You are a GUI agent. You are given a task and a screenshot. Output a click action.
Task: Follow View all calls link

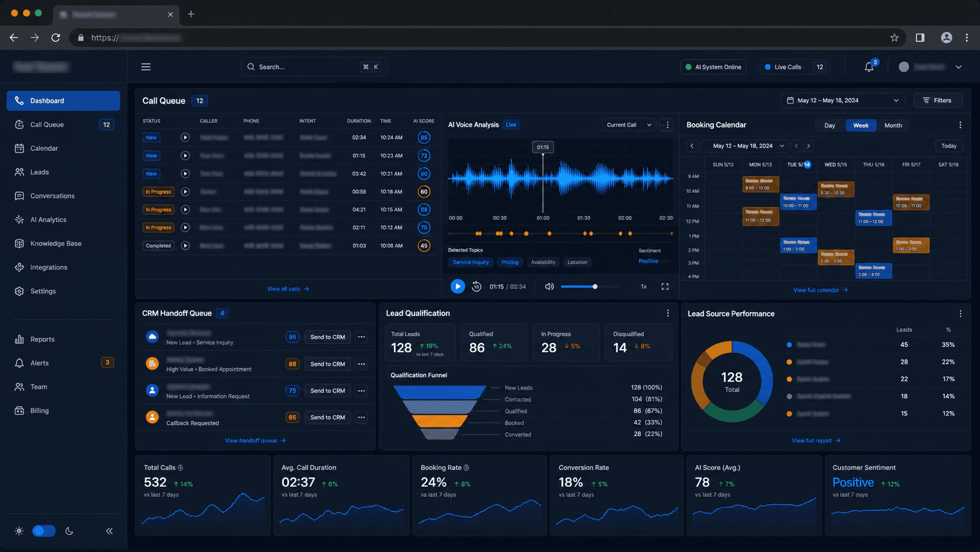point(288,289)
